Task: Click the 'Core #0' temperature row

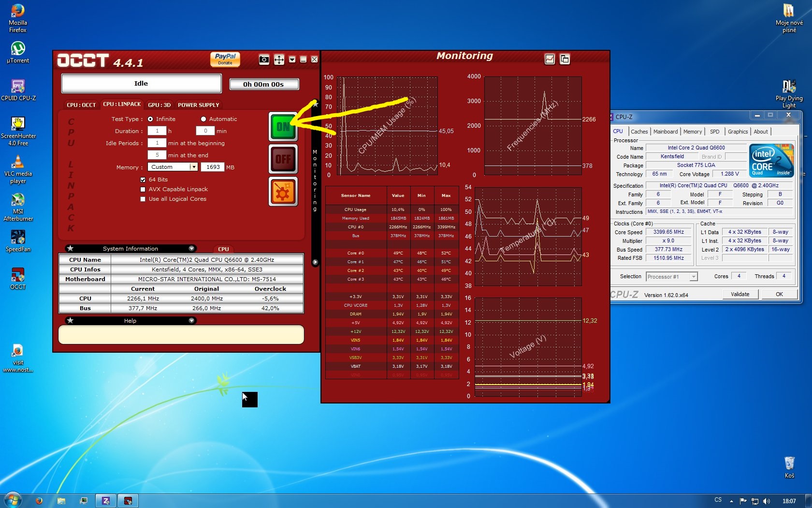Action: [x=392, y=253]
